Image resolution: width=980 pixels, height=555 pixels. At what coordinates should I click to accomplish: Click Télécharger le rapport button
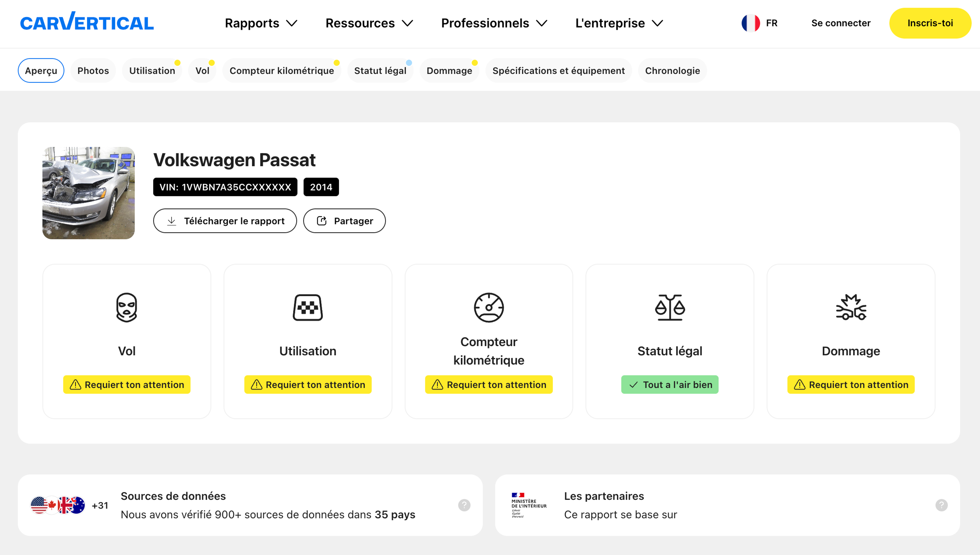(x=225, y=221)
